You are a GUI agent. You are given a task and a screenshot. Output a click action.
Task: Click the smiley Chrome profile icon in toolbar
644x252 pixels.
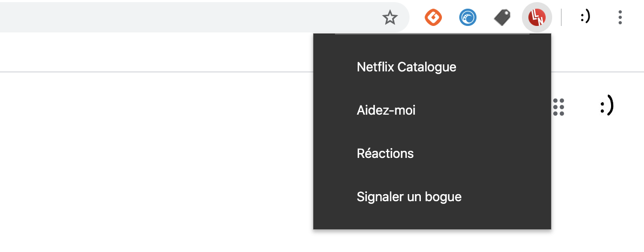click(x=585, y=18)
